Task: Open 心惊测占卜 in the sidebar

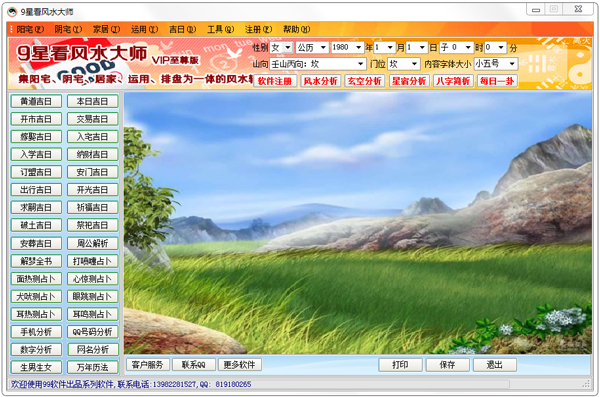Action: 93,279
